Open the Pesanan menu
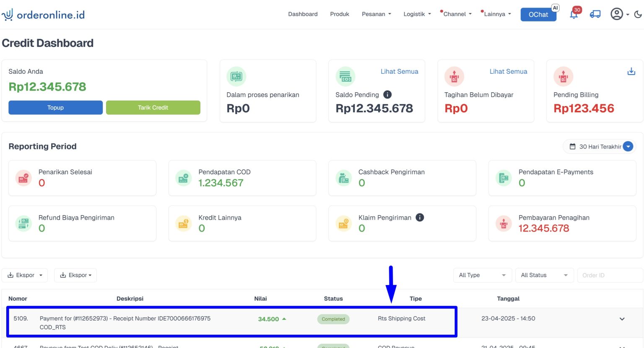This screenshot has width=644, height=348. click(x=376, y=14)
